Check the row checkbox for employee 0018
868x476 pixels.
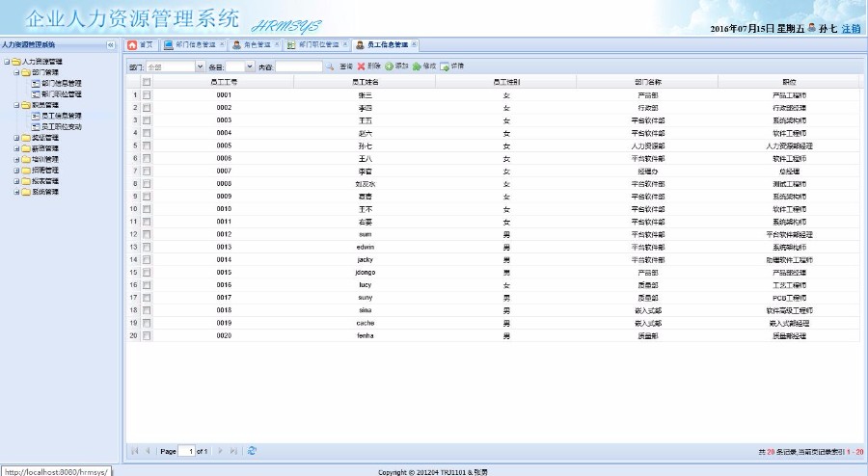pyautogui.click(x=147, y=310)
